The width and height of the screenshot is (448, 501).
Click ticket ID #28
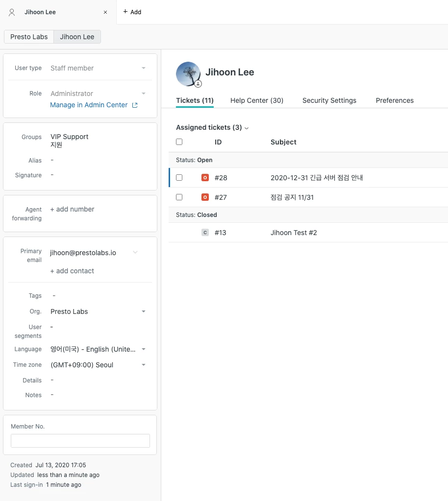pyautogui.click(x=221, y=178)
